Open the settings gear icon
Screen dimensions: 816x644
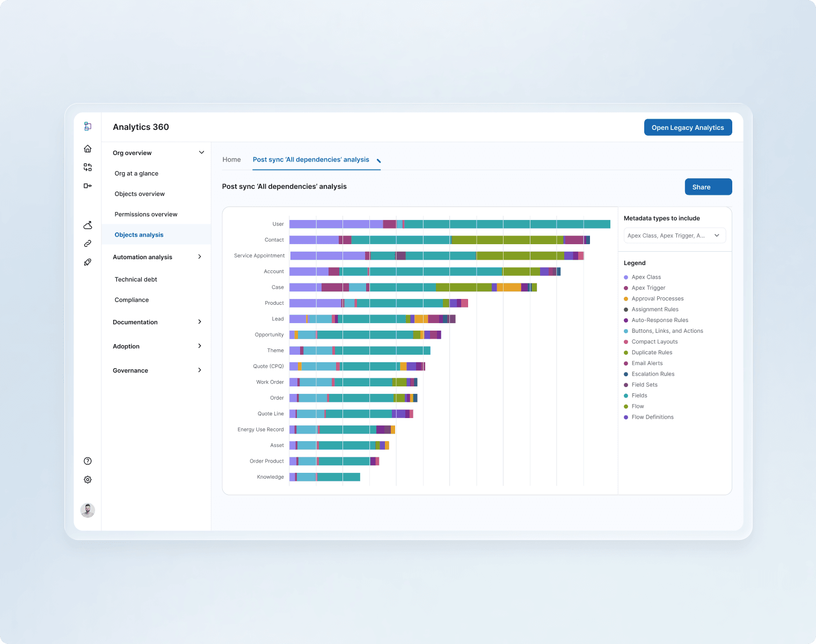pyautogui.click(x=88, y=480)
